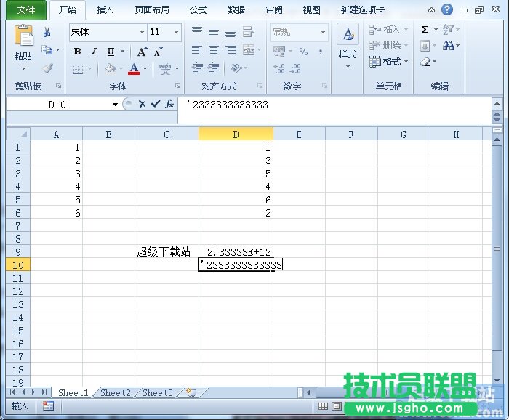Click the accounting currency format icon

click(x=279, y=52)
